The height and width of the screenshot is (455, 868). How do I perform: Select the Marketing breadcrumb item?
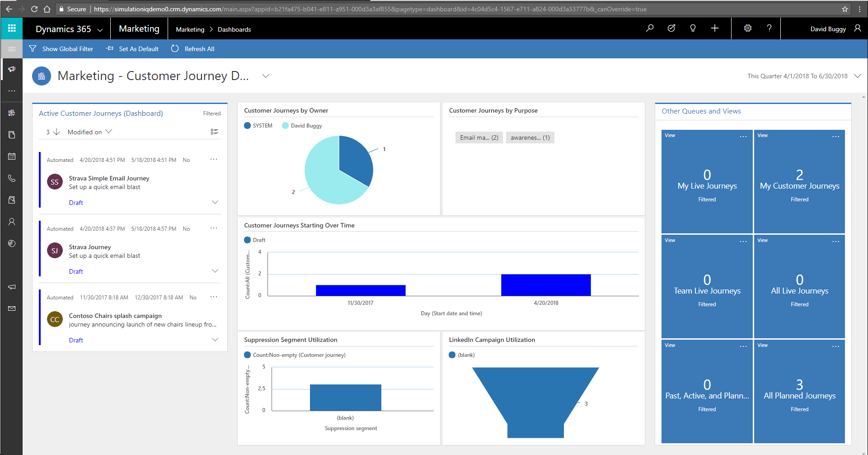tap(190, 29)
